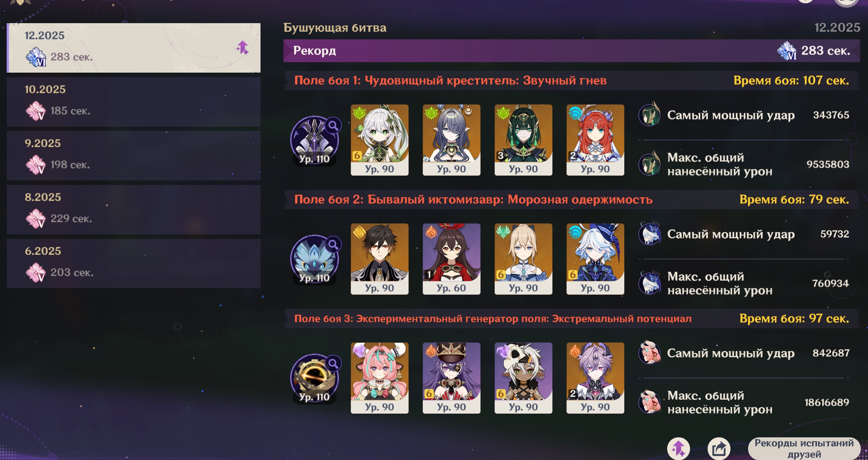Inspect the battlefield 2 ice boss icon
This screenshot has width=868, height=460.
click(315, 259)
